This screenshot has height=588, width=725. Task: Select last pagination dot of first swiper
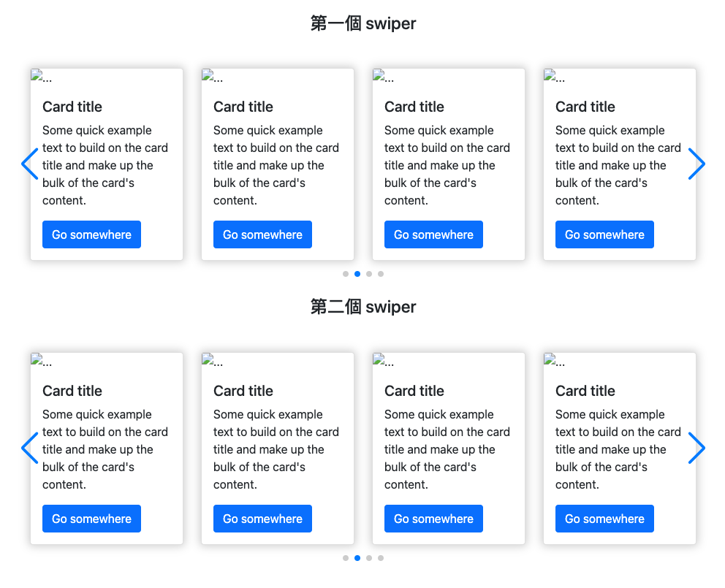pos(381,274)
